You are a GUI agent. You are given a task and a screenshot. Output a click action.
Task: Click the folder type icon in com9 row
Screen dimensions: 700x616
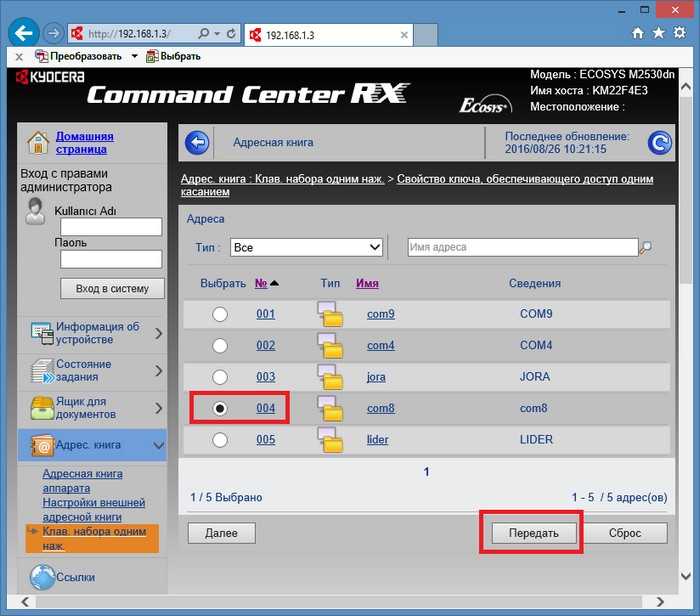click(x=330, y=314)
